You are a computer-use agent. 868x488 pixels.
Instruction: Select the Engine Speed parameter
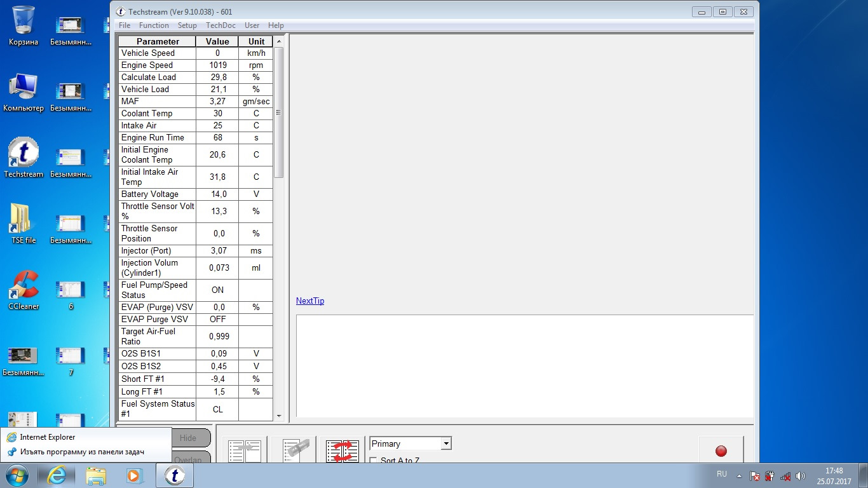tap(158, 65)
